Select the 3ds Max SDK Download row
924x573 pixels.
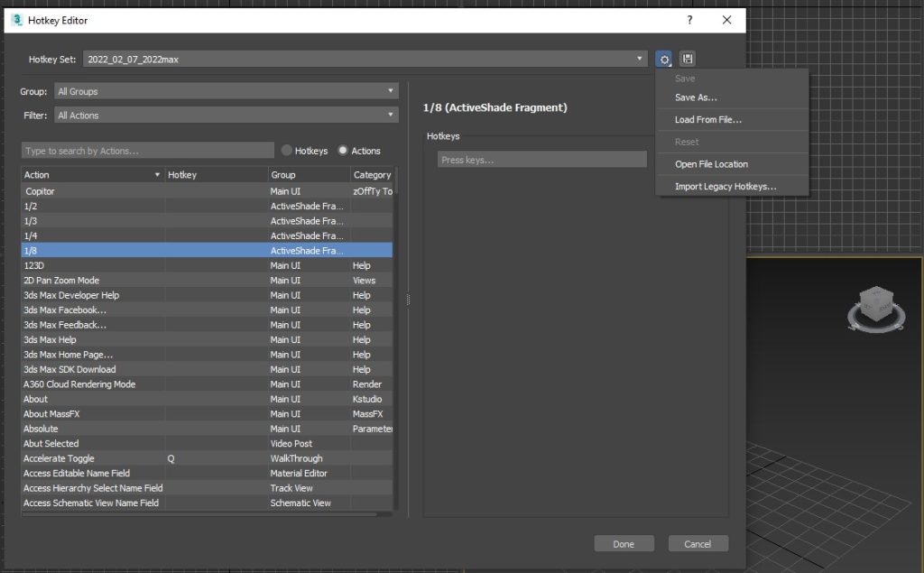click(x=207, y=369)
